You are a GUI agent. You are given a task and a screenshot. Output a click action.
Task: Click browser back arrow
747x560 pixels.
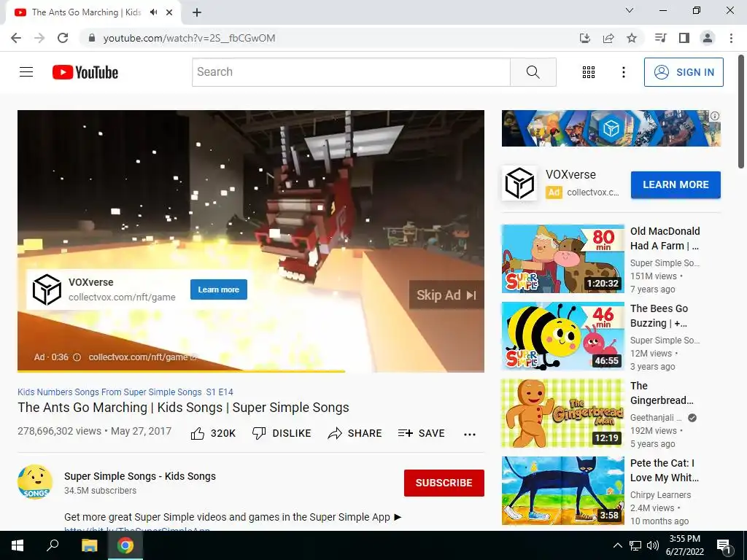click(16, 38)
